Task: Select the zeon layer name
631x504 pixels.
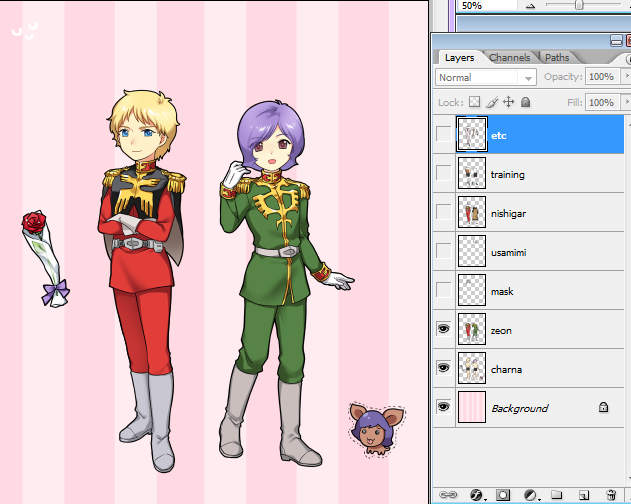Action: coord(501,331)
